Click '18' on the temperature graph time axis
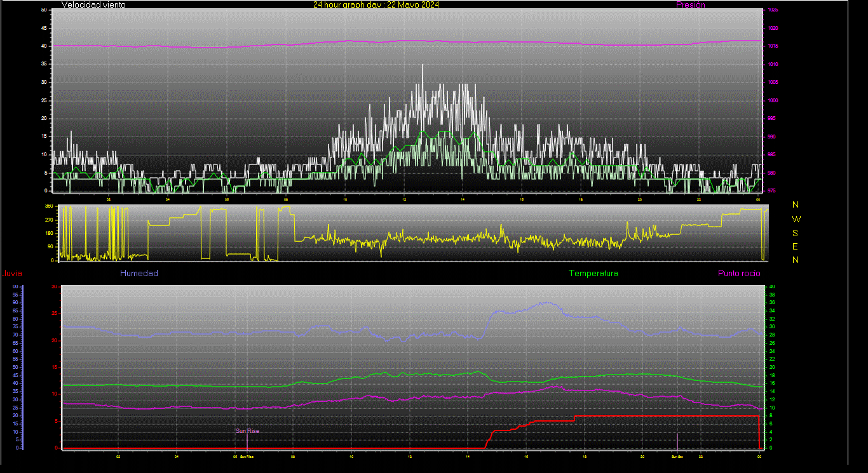The image size is (868, 473). [x=585, y=456]
